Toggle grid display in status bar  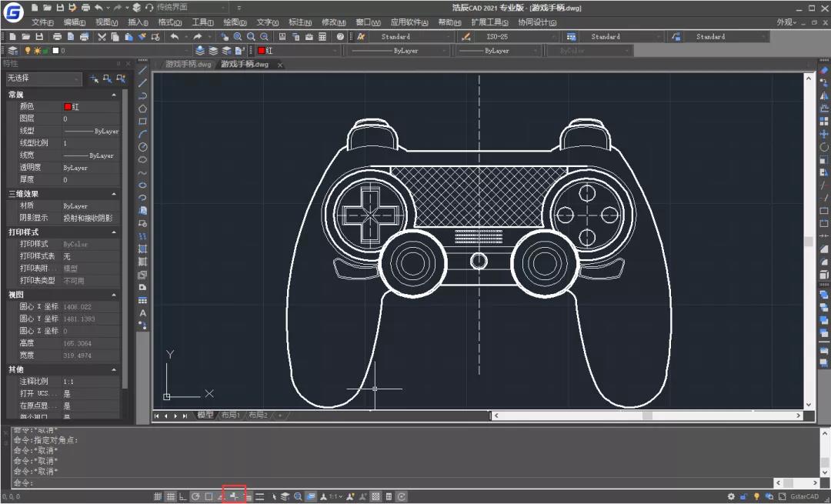pyautogui.click(x=170, y=496)
